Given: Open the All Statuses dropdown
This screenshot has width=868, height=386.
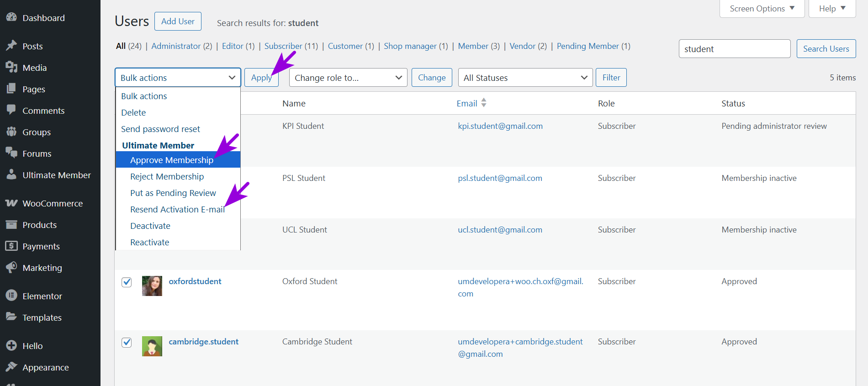Looking at the screenshot, I should [x=525, y=78].
